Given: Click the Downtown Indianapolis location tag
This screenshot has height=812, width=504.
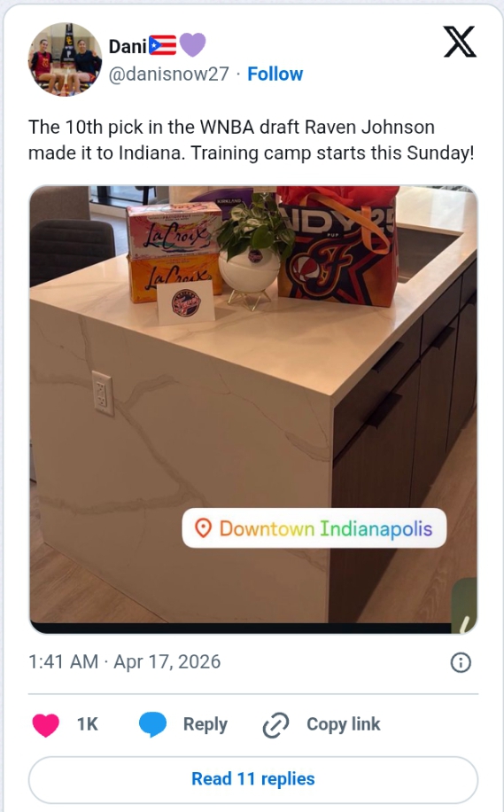Looking at the screenshot, I should click(314, 528).
